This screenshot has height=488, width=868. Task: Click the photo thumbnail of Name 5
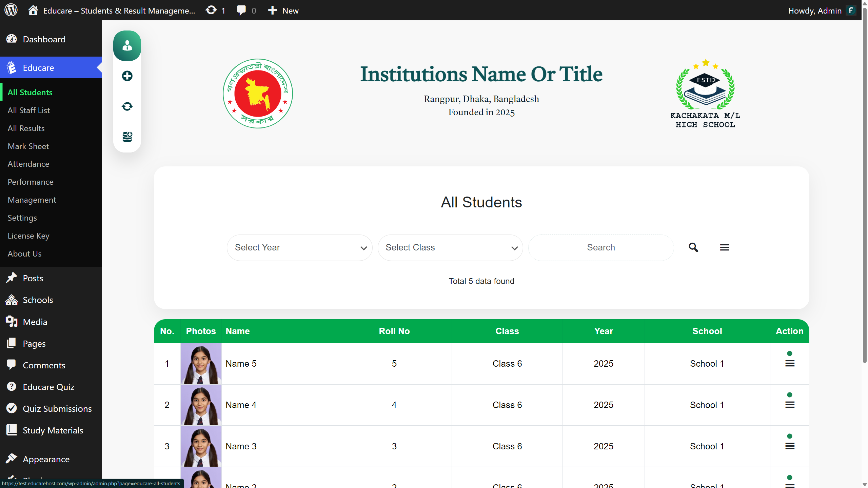(201, 364)
